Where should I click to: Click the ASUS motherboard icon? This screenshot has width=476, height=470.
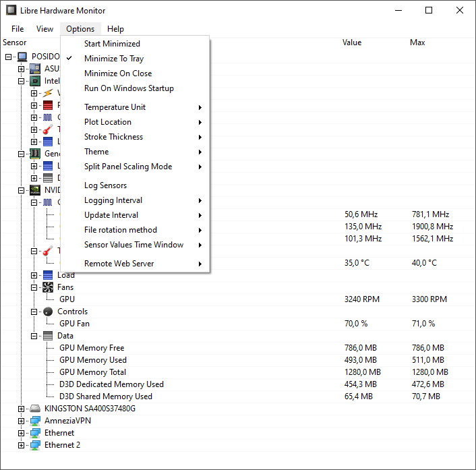coord(35,69)
